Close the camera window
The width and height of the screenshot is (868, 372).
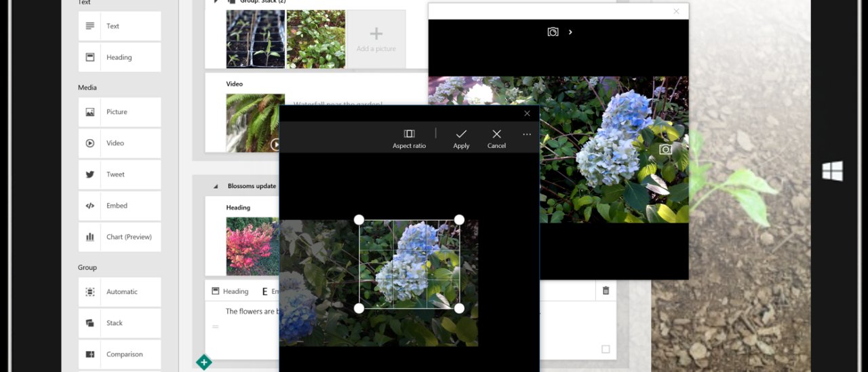pos(676,11)
